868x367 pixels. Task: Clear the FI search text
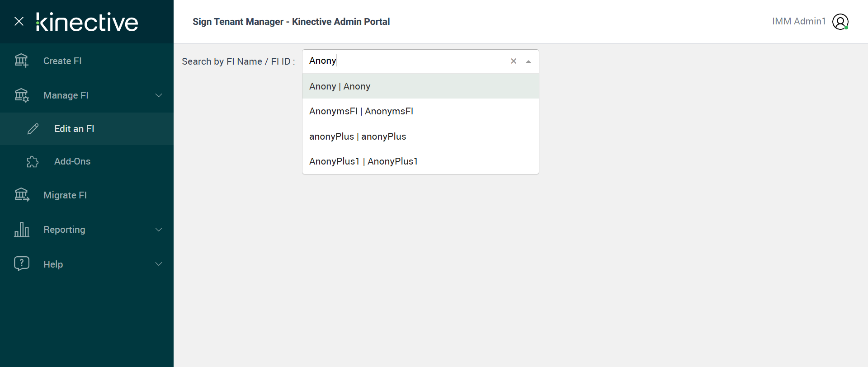click(x=514, y=61)
